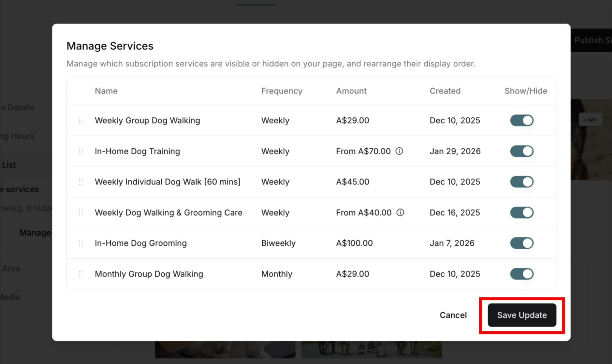Hide the Monthly Group Dog Walking service
Screen dimensions: 612x364
[521, 274]
